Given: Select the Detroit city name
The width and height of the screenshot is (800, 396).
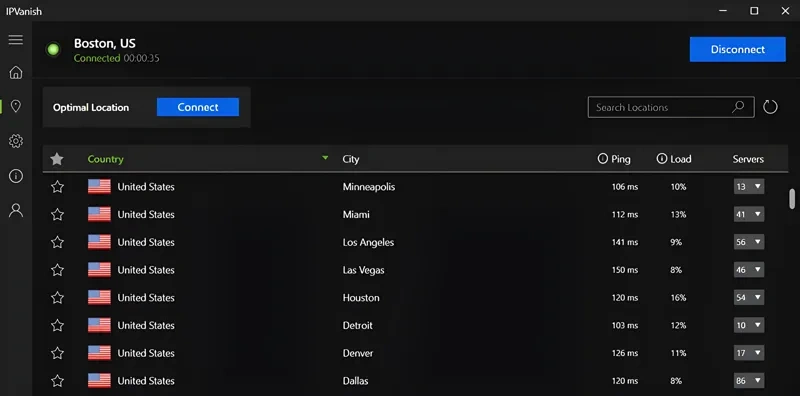Looking at the screenshot, I should [x=358, y=325].
